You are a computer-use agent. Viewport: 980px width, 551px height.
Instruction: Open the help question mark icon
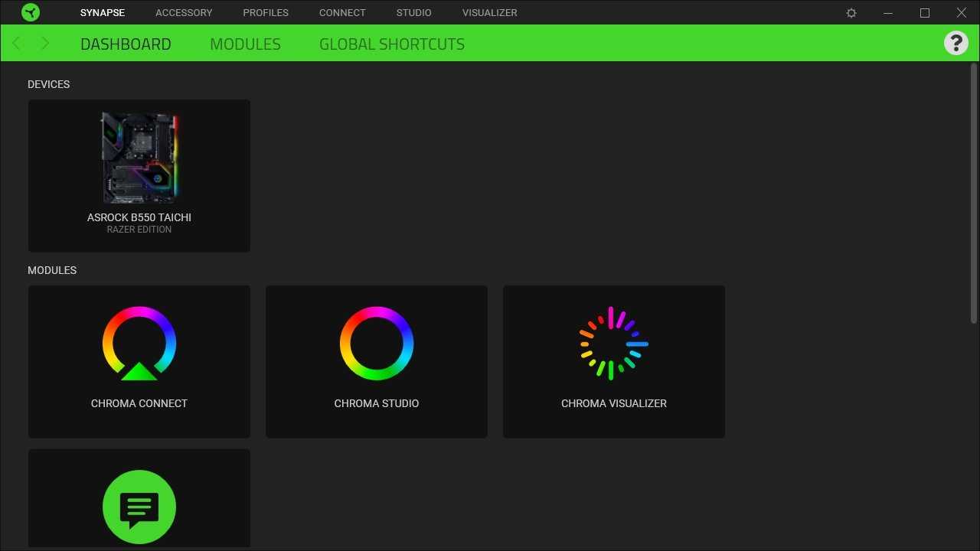coord(955,43)
